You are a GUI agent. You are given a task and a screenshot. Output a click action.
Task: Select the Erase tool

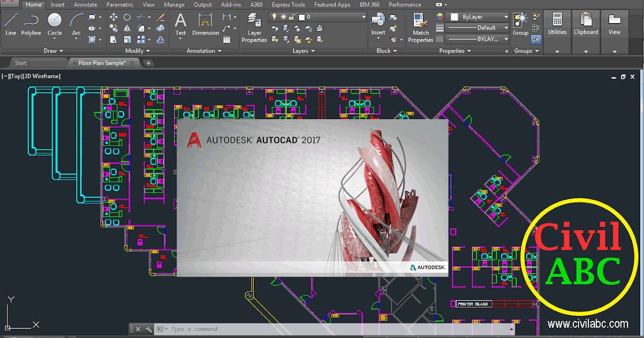(160, 17)
